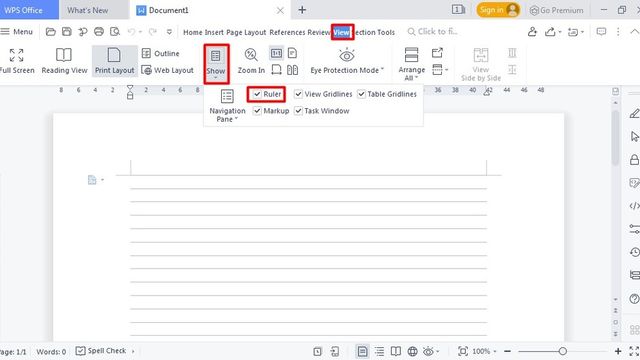Click the zoom out minus button
Screen dimensions: 640x360
(507, 351)
